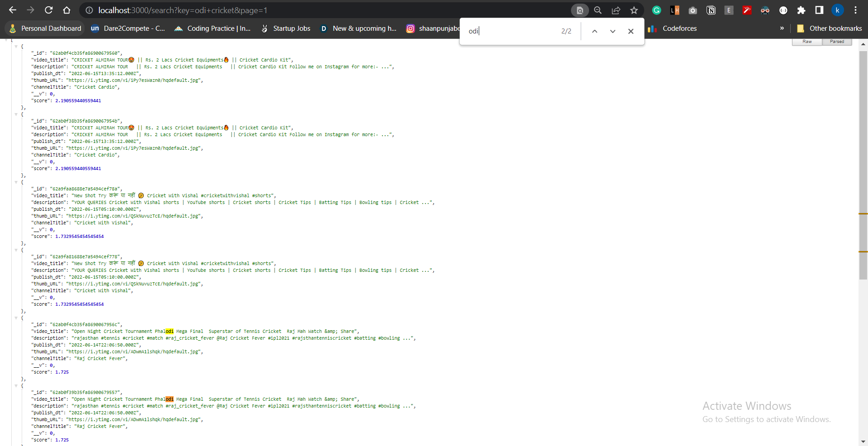Close the find bar

coord(631,31)
